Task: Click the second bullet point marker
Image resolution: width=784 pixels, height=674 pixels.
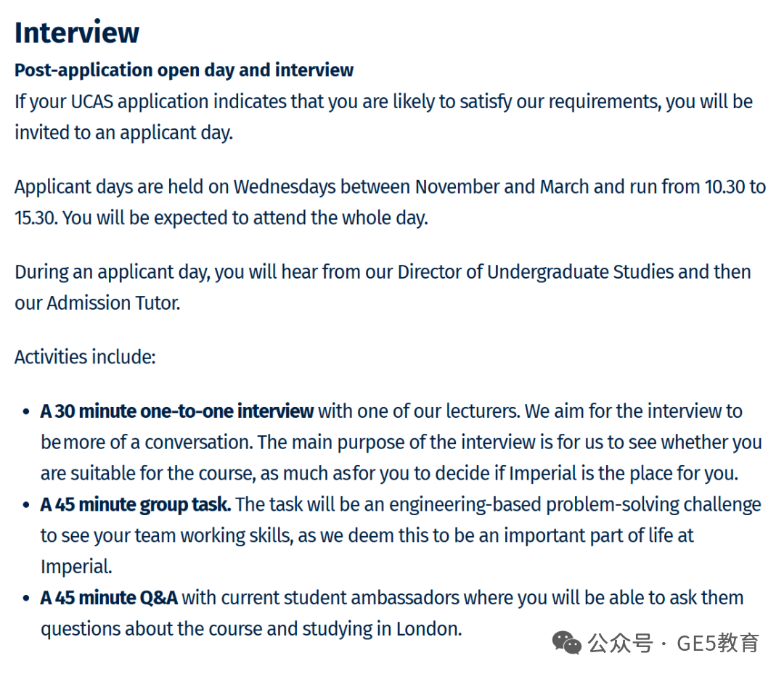Action: pyautogui.click(x=27, y=506)
